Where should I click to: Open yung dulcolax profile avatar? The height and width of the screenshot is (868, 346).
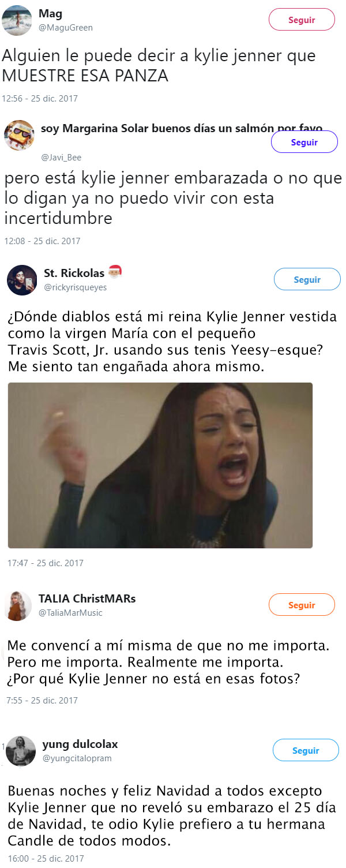pos(21,751)
